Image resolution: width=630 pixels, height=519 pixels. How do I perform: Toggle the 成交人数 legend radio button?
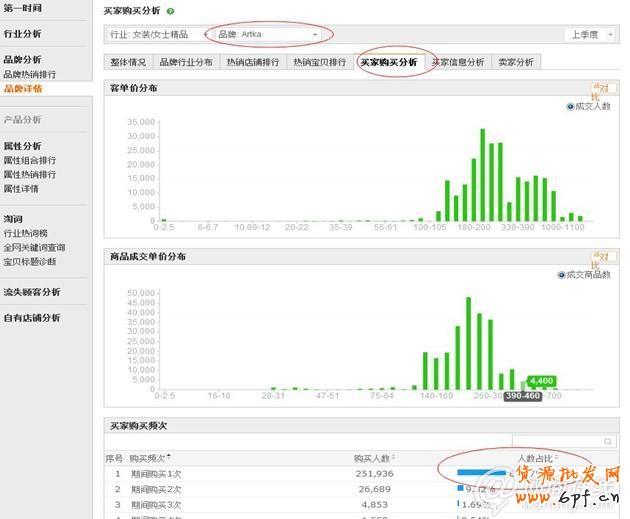(570, 106)
